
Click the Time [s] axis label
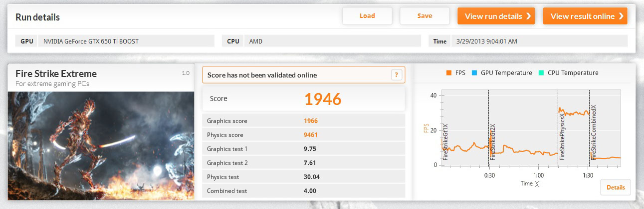tap(530, 184)
